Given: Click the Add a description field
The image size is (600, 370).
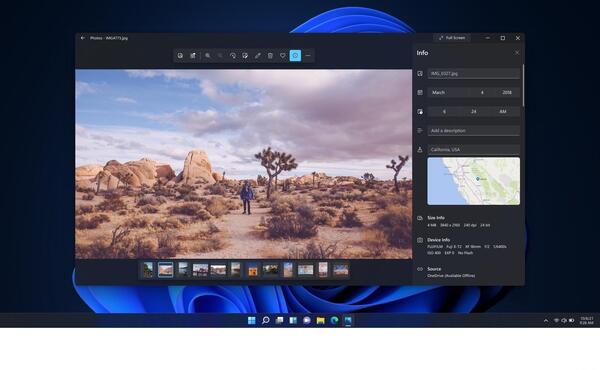Looking at the screenshot, I should tap(473, 130).
